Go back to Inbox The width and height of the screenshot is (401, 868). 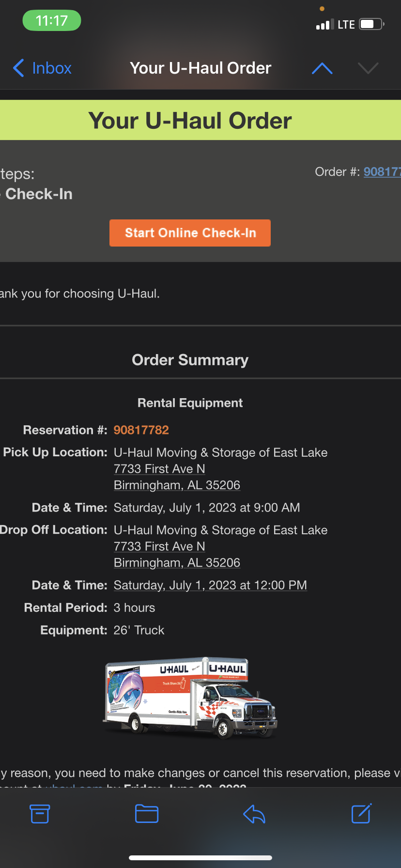43,68
